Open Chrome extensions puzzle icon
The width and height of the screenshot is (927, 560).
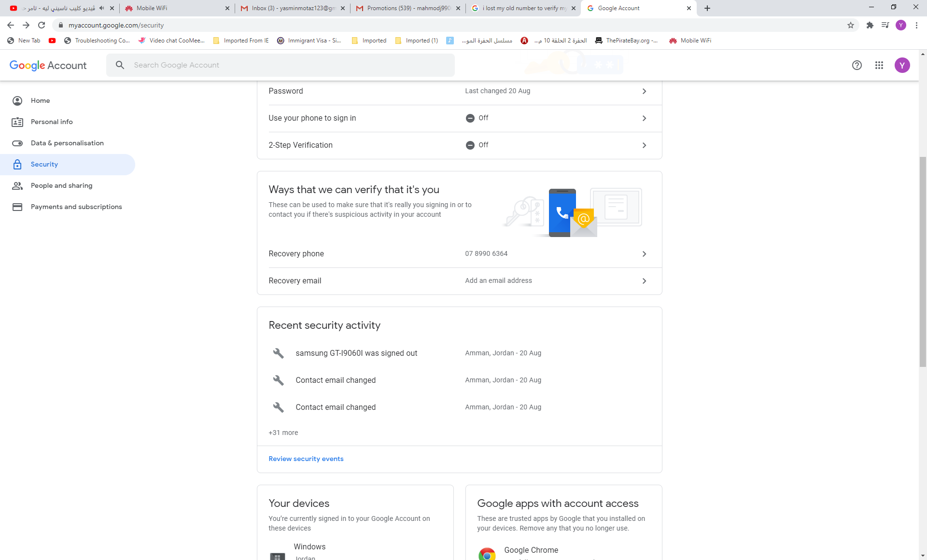[870, 25]
